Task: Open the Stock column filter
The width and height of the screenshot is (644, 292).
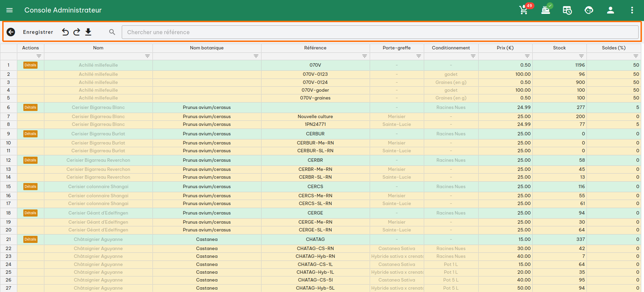Action: [581, 56]
